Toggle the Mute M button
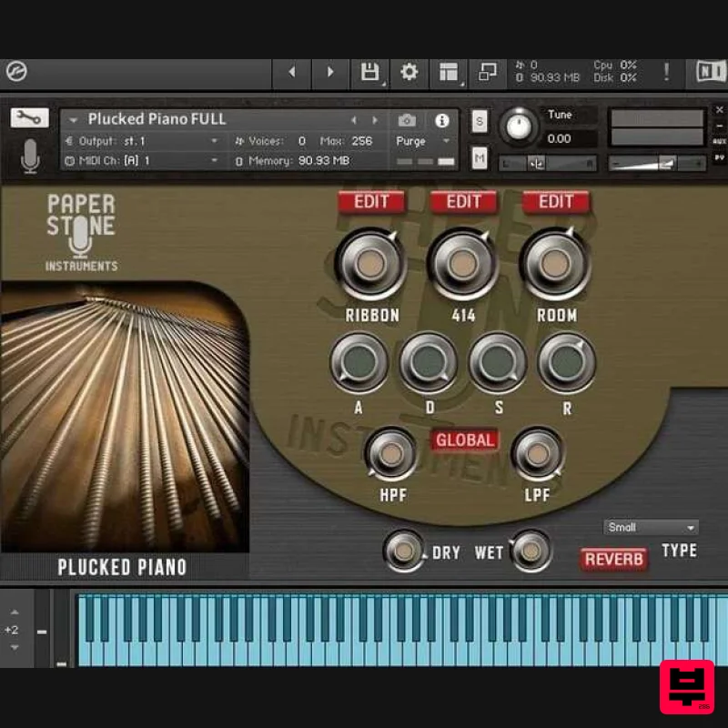This screenshot has width=728, height=728. [480, 158]
